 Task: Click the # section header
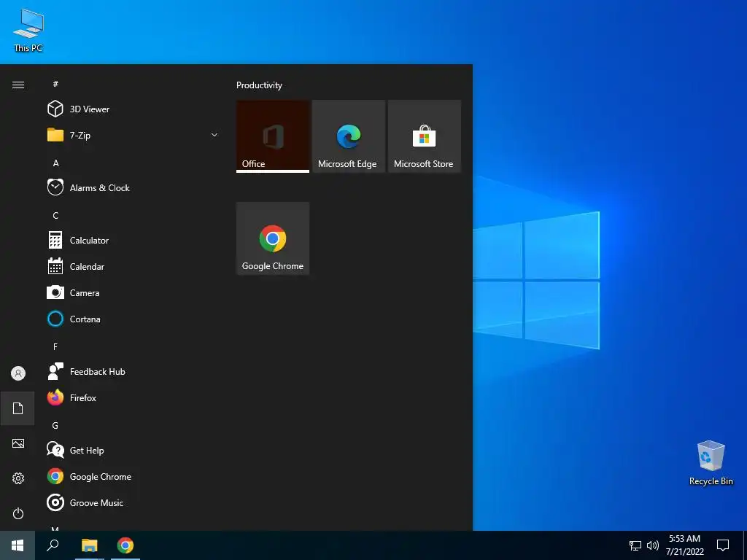[55, 84]
